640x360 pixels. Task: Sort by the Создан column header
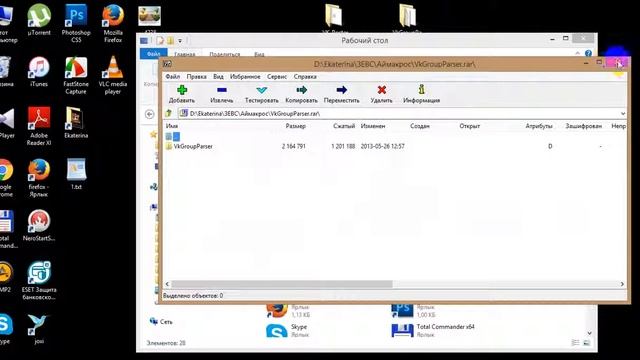(420, 126)
